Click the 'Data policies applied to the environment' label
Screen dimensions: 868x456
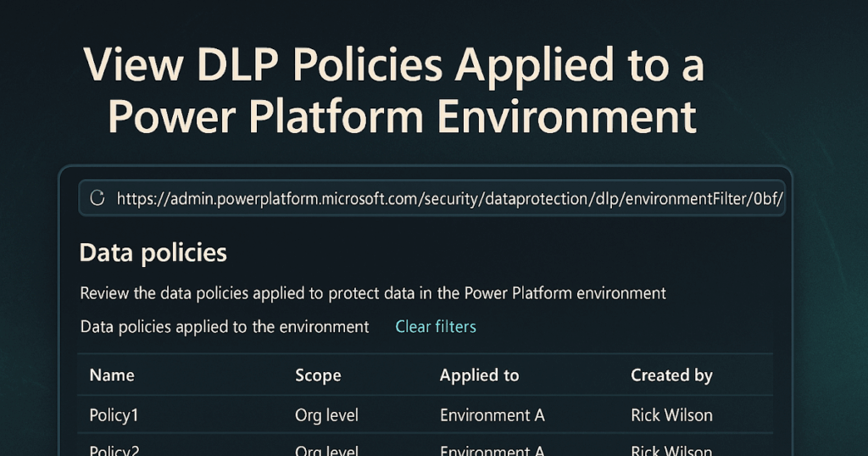[224, 326]
